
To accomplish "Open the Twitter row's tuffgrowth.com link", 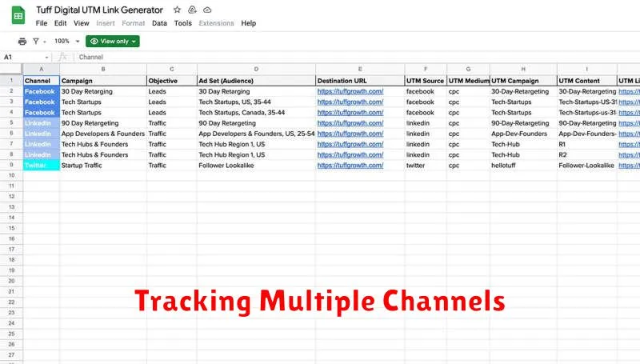I will tap(350, 165).
